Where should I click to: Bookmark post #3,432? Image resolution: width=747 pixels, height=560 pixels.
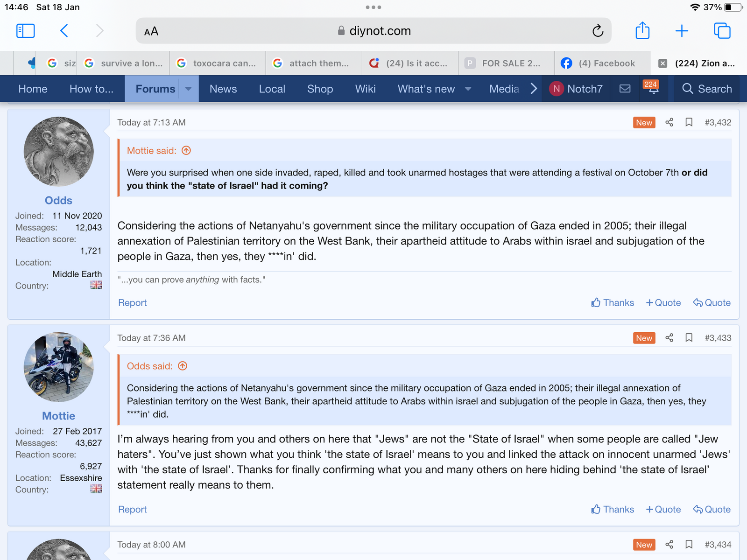tap(689, 122)
